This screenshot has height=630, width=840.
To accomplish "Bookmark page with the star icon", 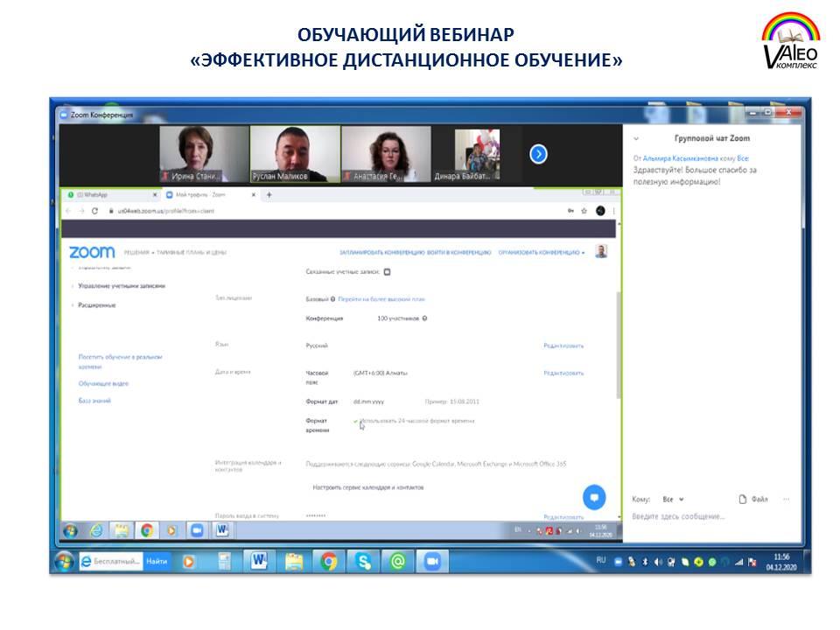I will tap(584, 211).
